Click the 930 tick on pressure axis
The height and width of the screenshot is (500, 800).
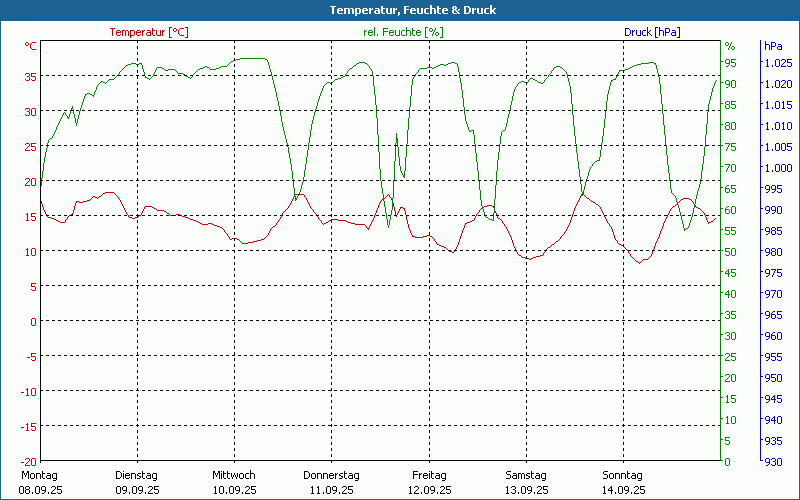click(x=773, y=461)
